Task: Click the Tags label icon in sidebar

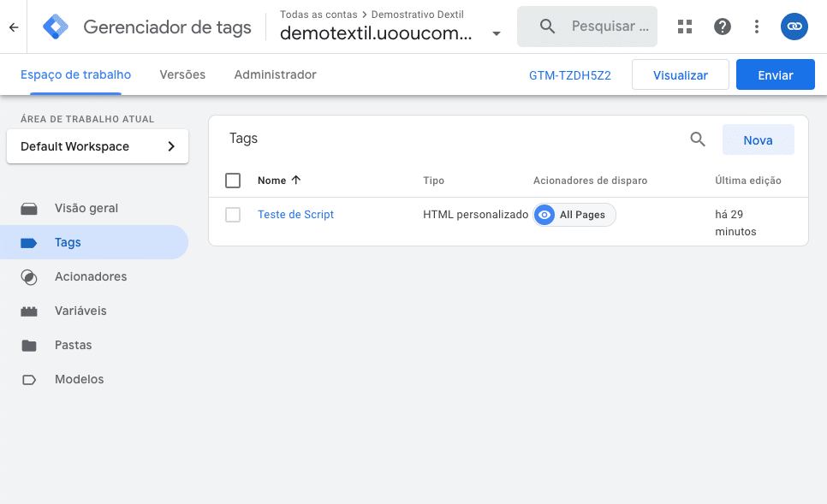Action: pos(29,242)
